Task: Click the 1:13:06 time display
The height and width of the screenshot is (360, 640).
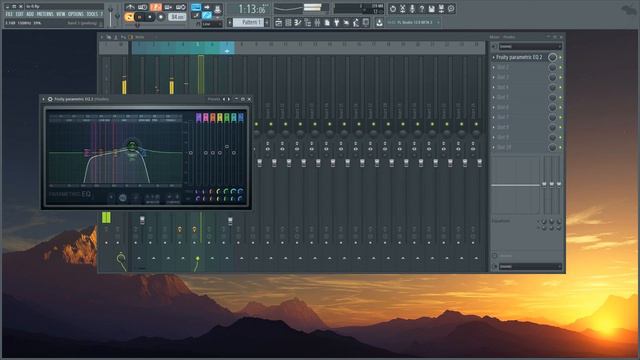Action: tap(251, 9)
